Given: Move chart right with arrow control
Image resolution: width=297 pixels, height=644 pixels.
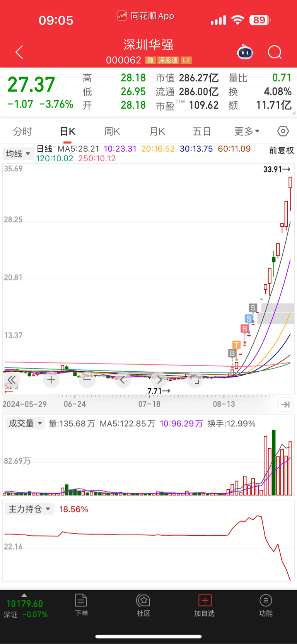Looking at the screenshot, I should pyautogui.click(x=159, y=380).
